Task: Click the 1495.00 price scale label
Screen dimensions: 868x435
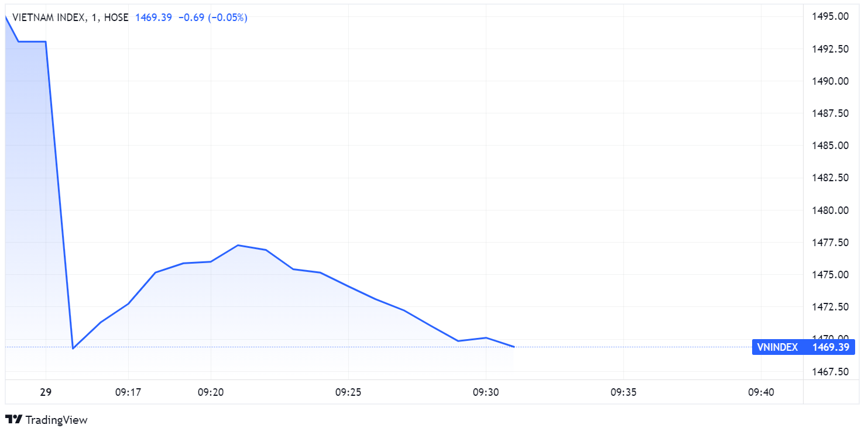Action: 829,16
